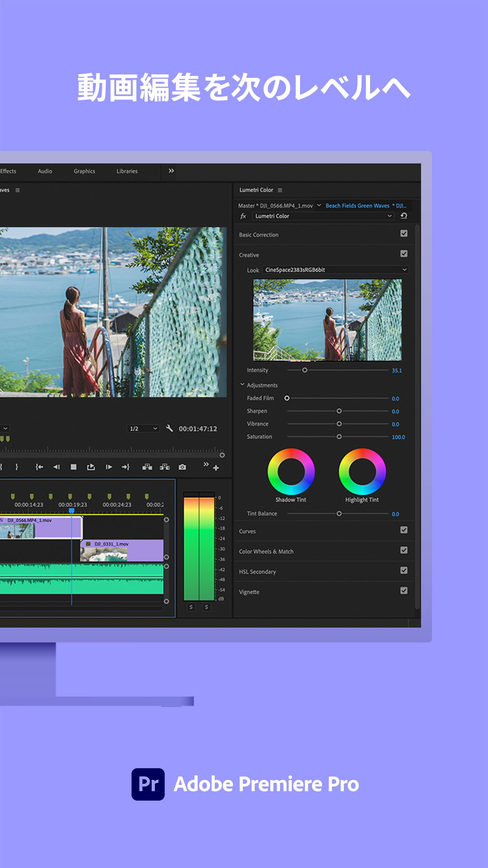
Task: Switch to the Graphics workspace
Action: [x=84, y=171]
